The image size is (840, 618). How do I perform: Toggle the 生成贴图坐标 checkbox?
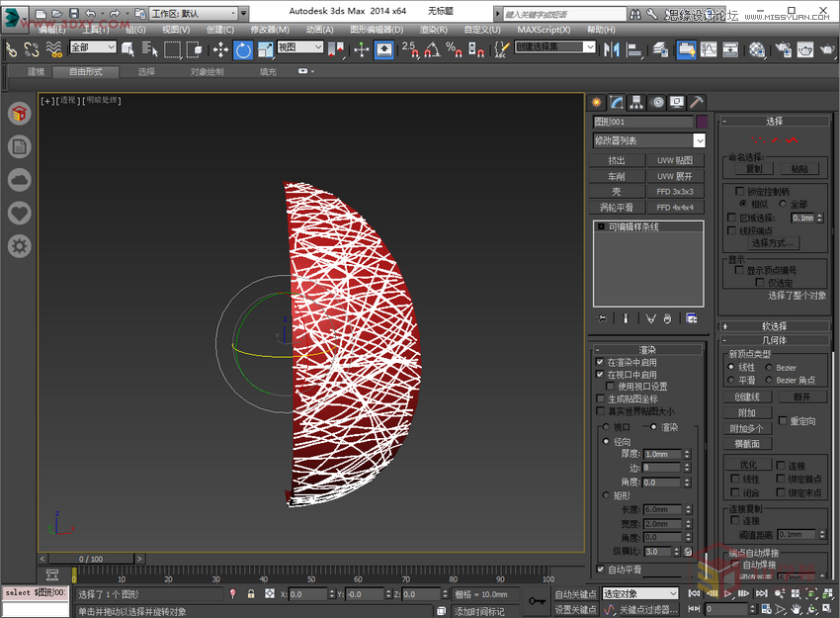pyautogui.click(x=599, y=398)
